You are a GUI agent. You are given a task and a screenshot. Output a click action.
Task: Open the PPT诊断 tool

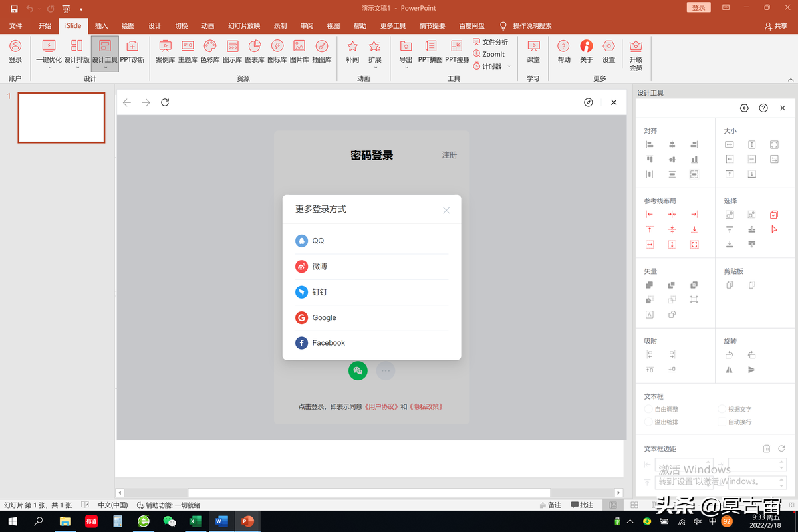tap(132, 51)
